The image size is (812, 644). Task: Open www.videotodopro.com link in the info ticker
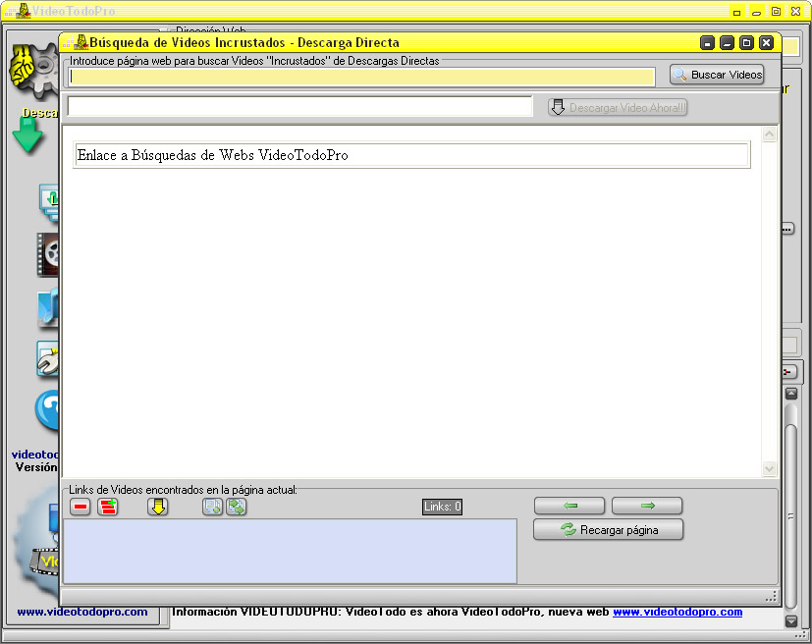(677, 612)
